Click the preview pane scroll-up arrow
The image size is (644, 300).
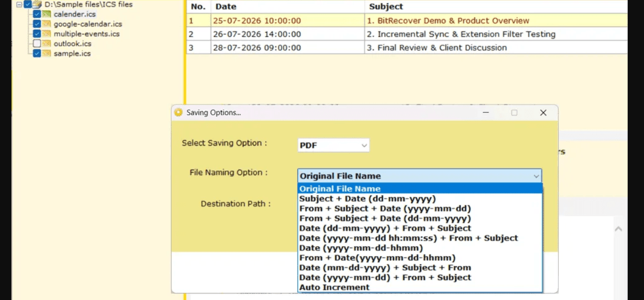(x=618, y=229)
